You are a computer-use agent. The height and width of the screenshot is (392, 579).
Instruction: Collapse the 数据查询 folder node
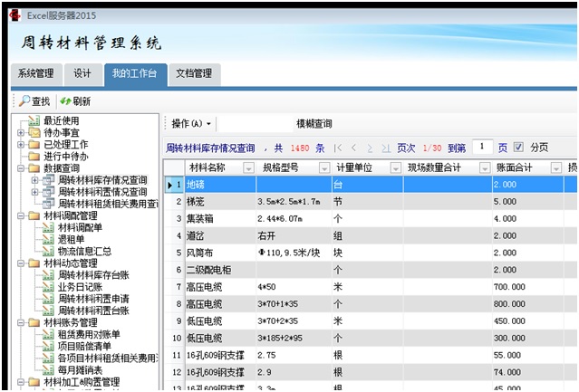[x=21, y=168]
